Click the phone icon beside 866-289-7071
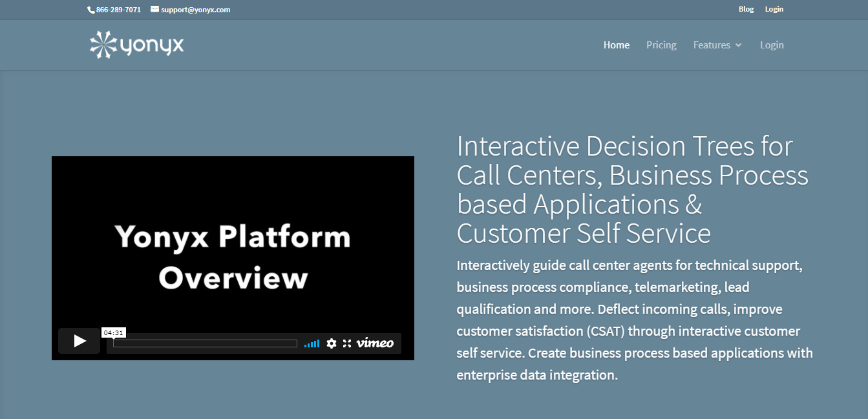 coord(90,10)
